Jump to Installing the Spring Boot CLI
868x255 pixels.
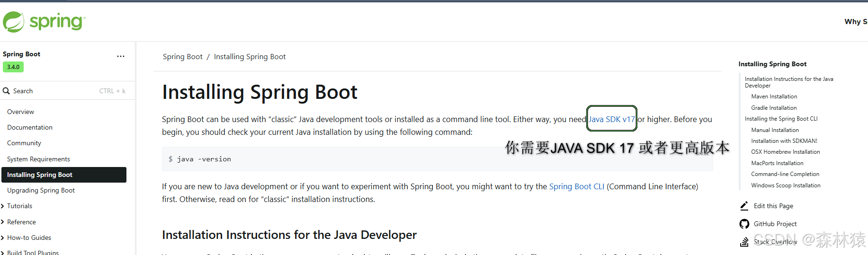(781, 119)
